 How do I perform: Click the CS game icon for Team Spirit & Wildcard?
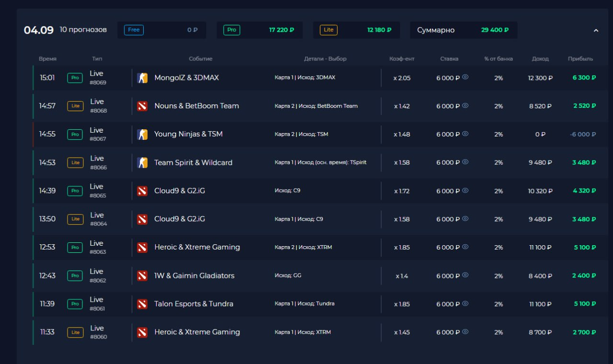(142, 163)
